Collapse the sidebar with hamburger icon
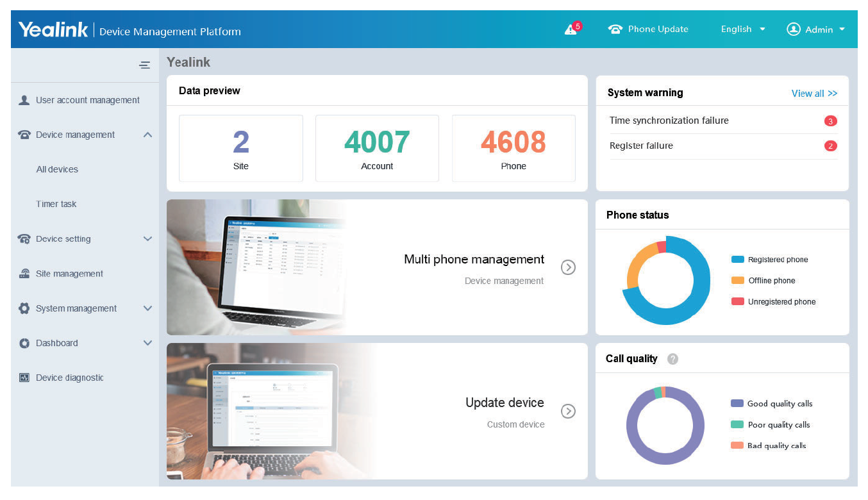 tap(145, 65)
